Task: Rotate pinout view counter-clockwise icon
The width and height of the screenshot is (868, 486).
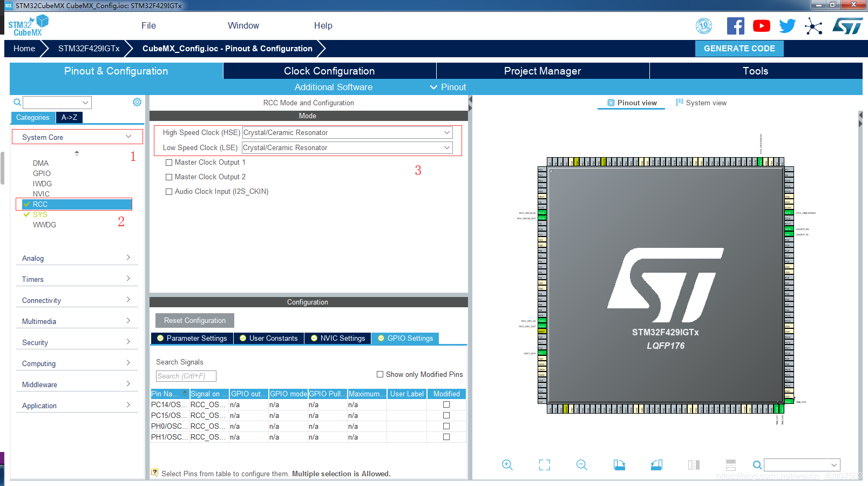Action: coord(656,465)
